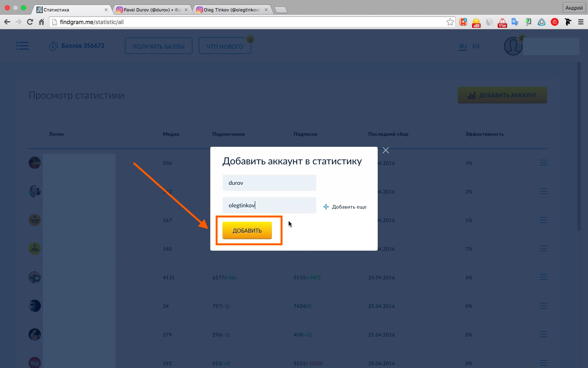
Task: Open row menu for the 797 followers row
Action: (543, 306)
